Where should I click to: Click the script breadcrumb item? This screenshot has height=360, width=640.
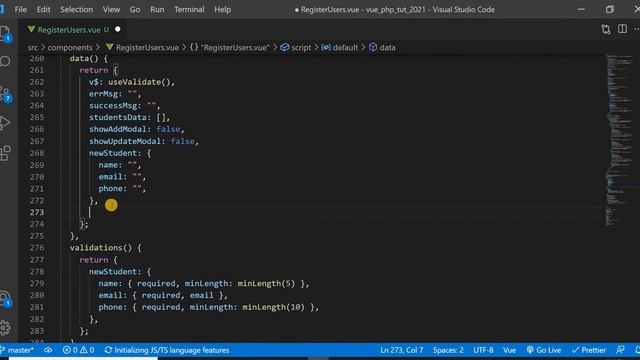[296, 47]
